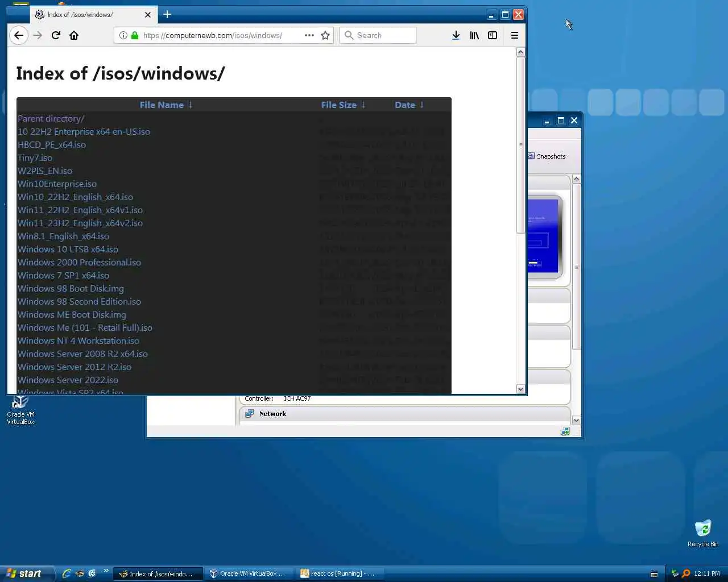
Task: Click the VirtualBox status bar icon
Action: pos(565,431)
